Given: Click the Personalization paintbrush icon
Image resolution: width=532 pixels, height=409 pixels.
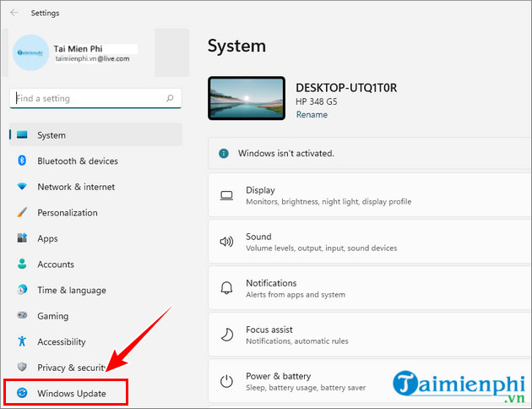Looking at the screenshot, I should 22,212.
